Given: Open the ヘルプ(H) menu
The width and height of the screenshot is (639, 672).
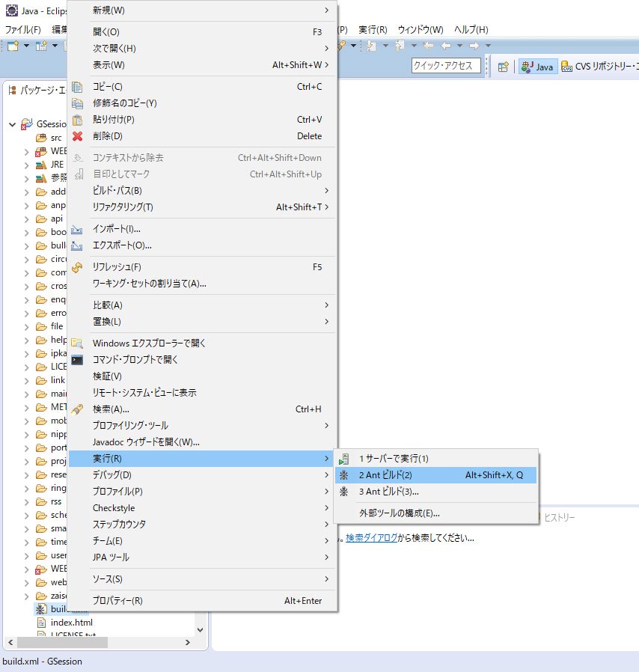Looking at the screenshot, I should pyautogui.click(x=471, y=30).
